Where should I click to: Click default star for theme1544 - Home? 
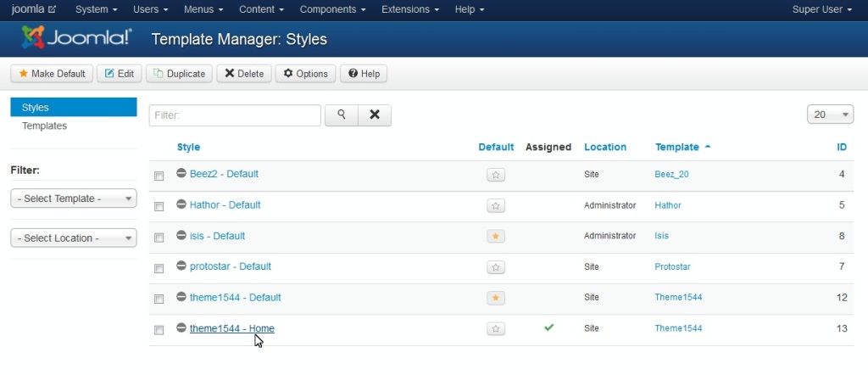[495, 329]
